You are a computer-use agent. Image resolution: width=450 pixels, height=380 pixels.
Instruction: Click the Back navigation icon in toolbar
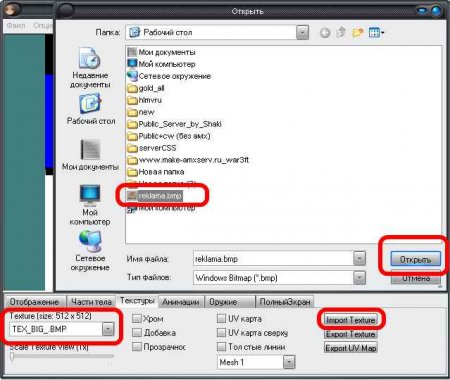coord(325,33)
